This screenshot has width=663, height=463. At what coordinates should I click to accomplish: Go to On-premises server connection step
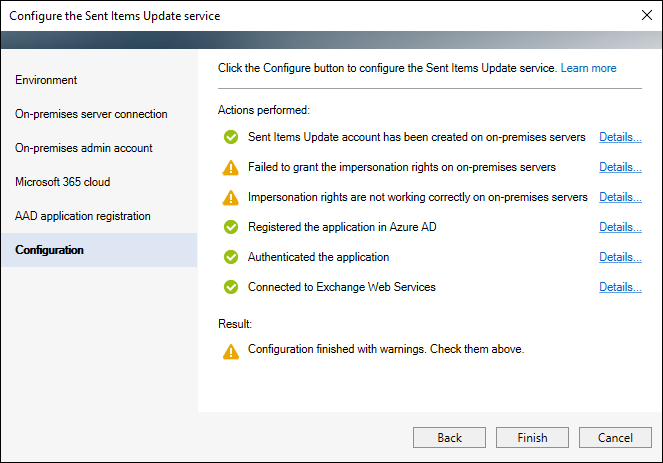click(91, 114)
